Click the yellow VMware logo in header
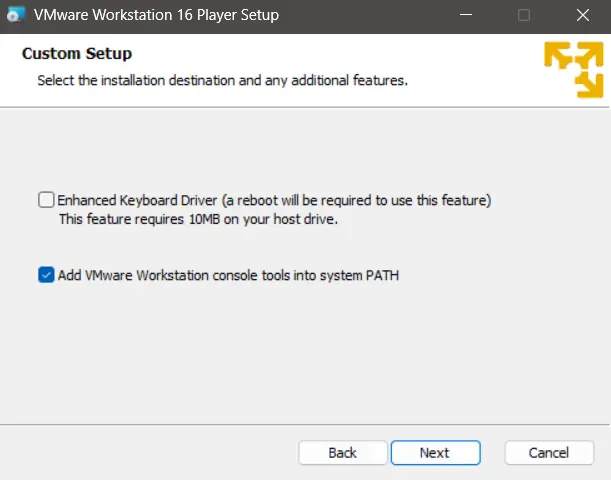 [573, 69]
